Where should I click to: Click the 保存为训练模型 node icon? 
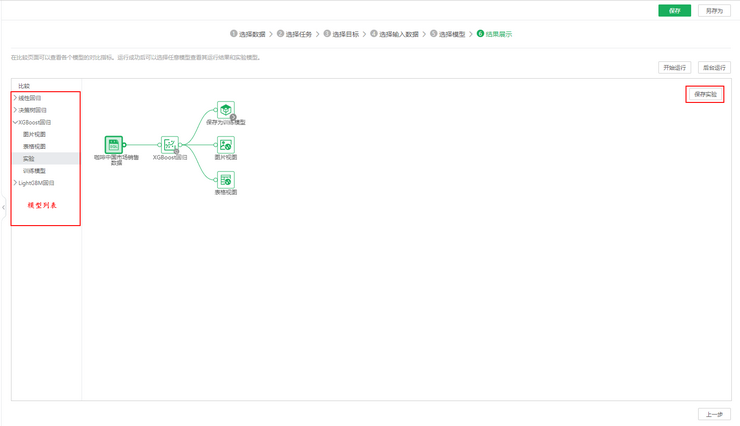point(226,110)
